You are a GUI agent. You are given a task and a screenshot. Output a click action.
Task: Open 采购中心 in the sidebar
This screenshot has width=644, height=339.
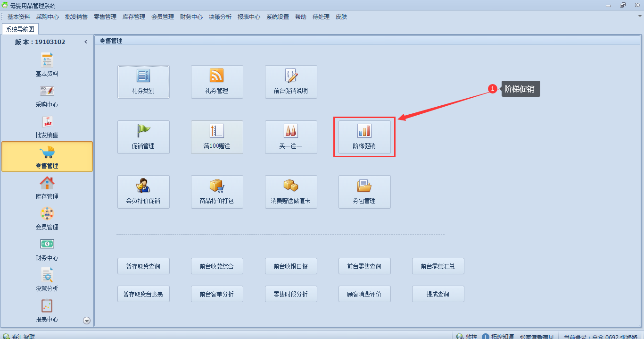(x=47, y=96)
